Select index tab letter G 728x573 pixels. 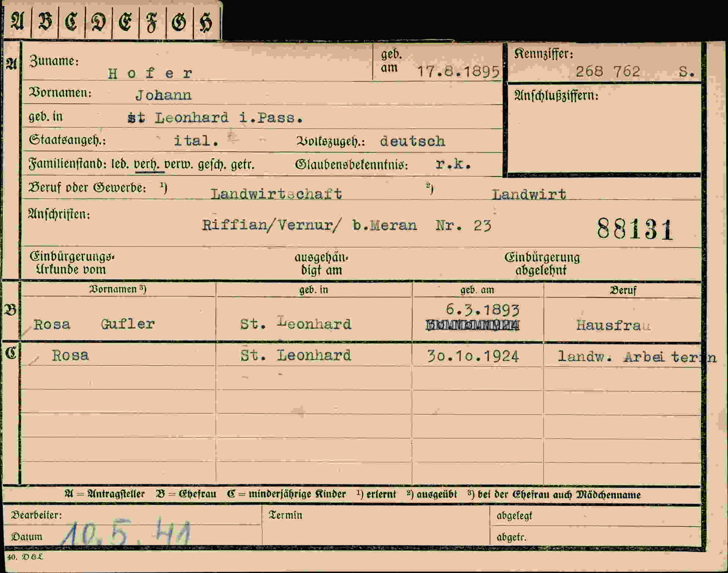click(179, 21)
